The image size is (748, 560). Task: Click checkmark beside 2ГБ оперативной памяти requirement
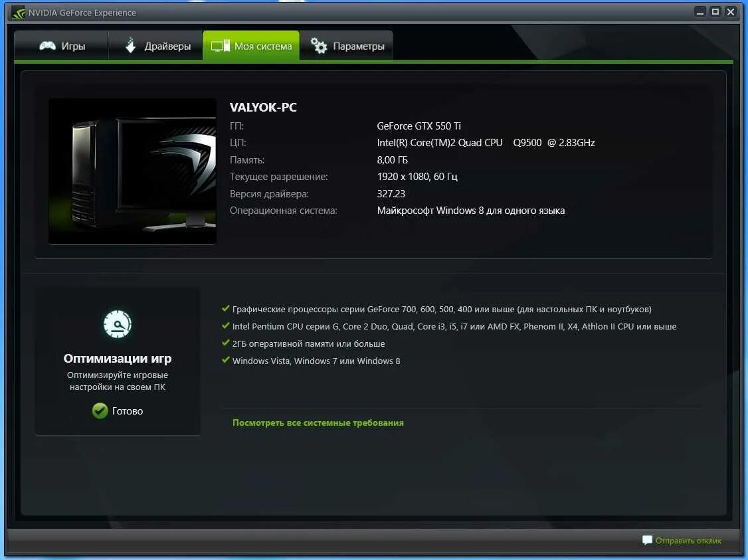(x=226, y=343)
